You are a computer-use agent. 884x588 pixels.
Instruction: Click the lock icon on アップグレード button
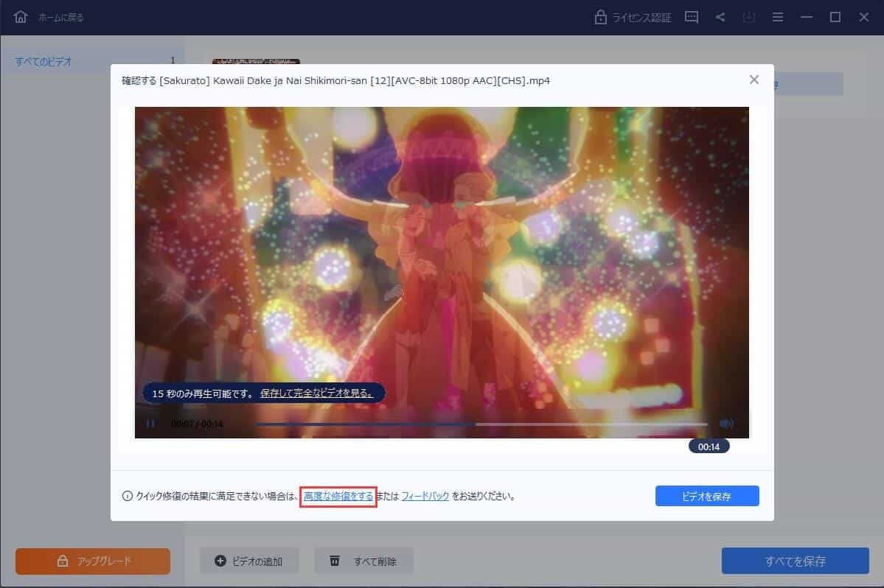[63, 561]
